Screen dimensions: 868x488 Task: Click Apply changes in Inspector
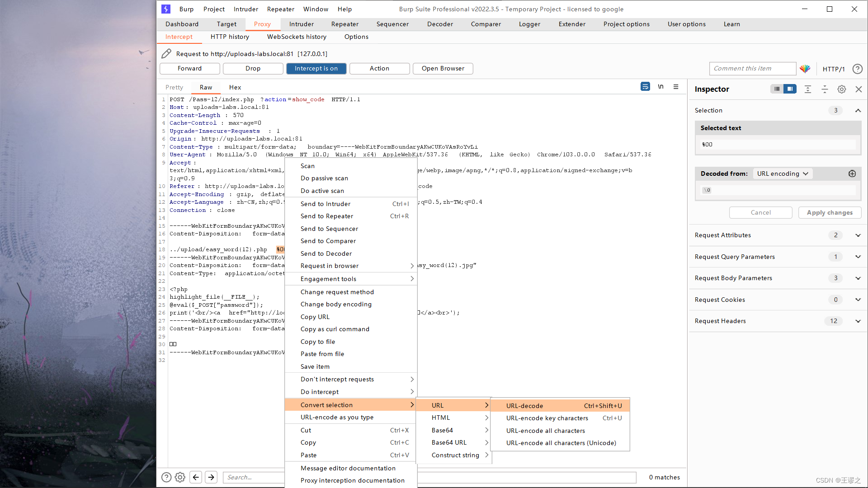[x=830, y=212]
